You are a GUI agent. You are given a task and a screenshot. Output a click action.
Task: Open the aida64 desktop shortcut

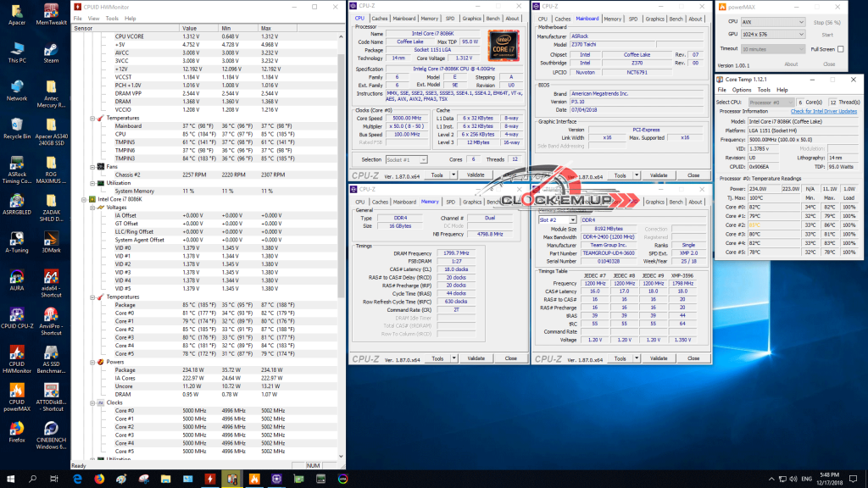click(x=51, y=284)
